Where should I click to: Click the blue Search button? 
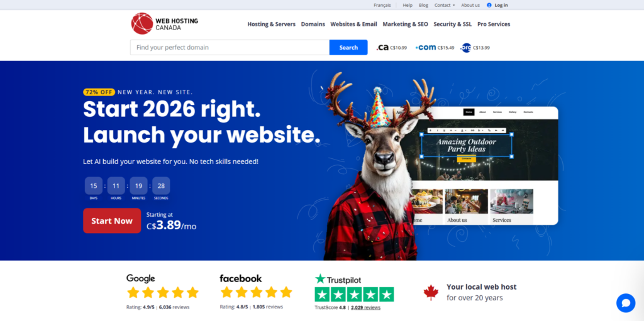(x=348, y=48)
